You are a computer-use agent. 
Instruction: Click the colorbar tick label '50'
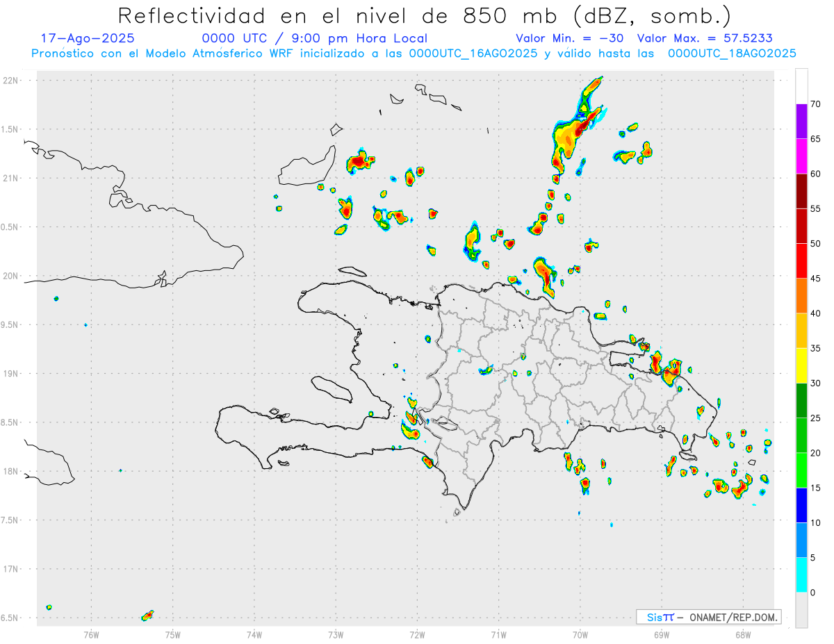pyautogui.click(x=816, y=244)
